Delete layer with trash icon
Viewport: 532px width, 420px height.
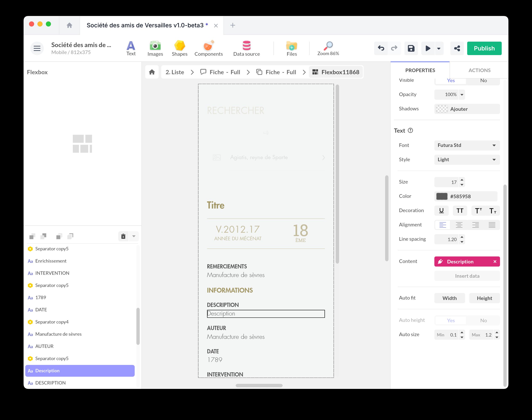(x=123, y=236)
